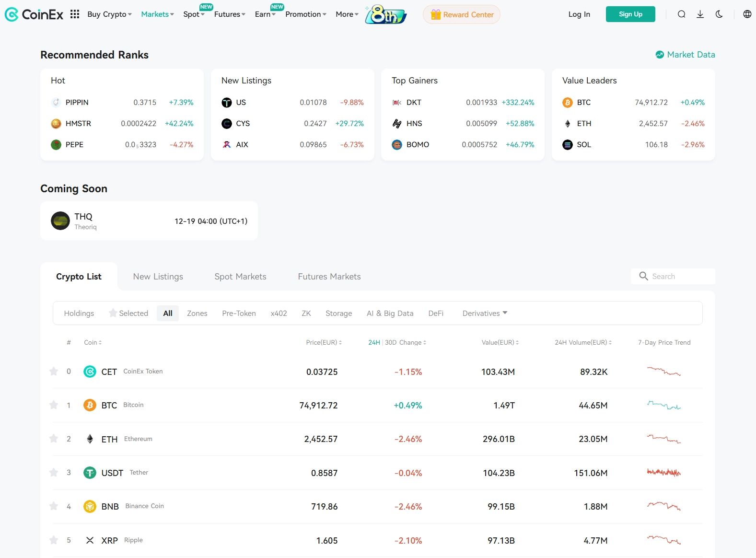Open the language globe icon
Image resolution: width=756 pixels, height=558 pixels.
click(x=747, y=14)
